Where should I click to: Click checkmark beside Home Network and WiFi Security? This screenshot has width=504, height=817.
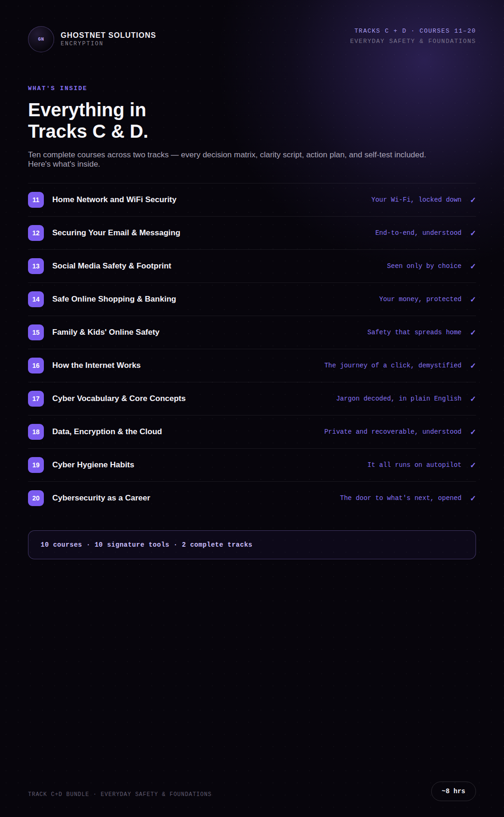[473, 200]
